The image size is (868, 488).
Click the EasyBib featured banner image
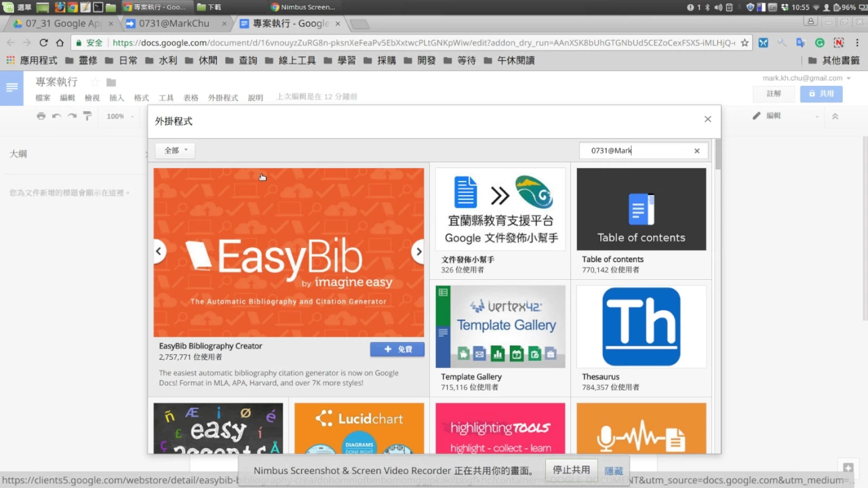click(288, 252)
